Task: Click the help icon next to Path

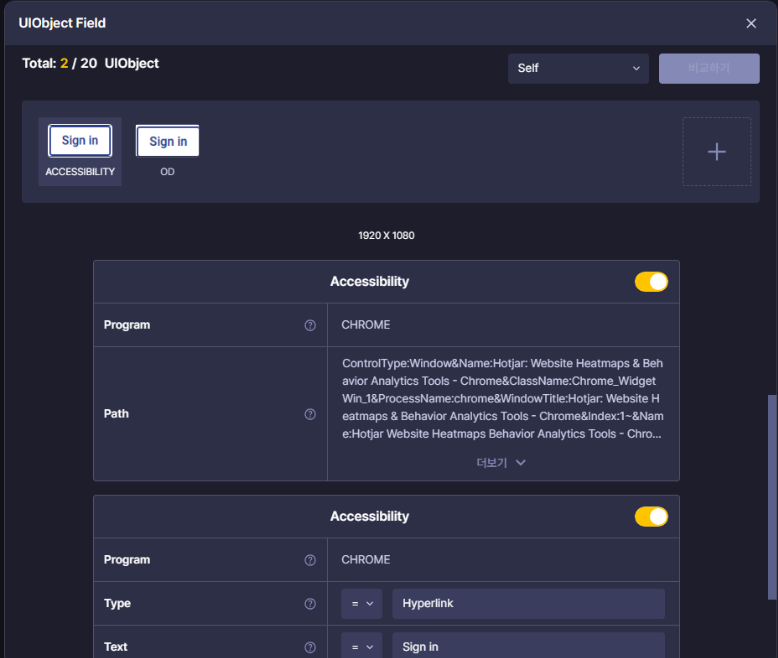Action: 310,414
